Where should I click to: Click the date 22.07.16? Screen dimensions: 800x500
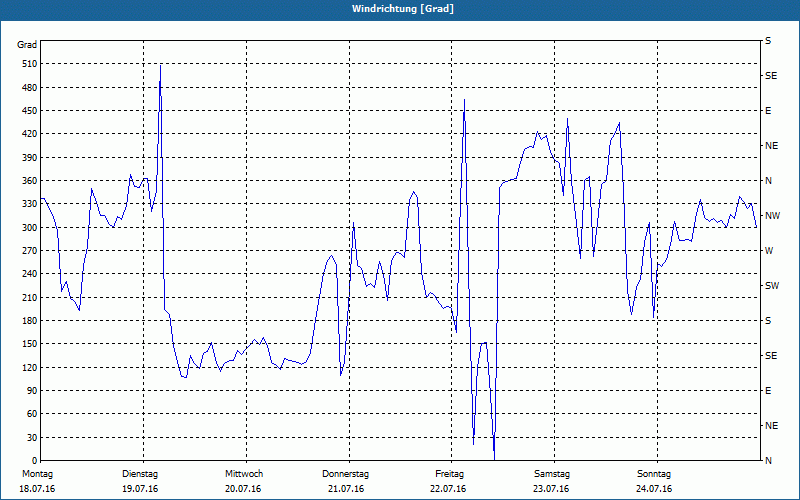coord(448,489)
